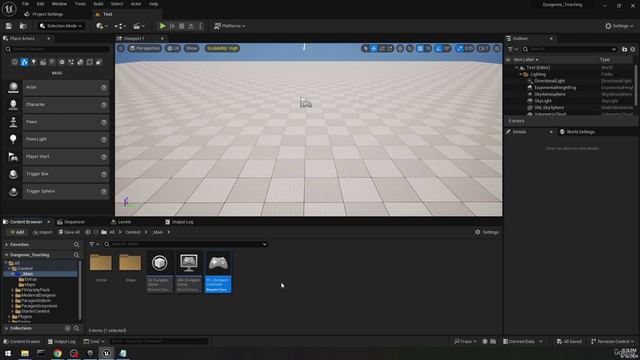Screen dimensions: 640x360
Task: Activate the Scale tool in viewport
Action: click(x=390, y=49)
